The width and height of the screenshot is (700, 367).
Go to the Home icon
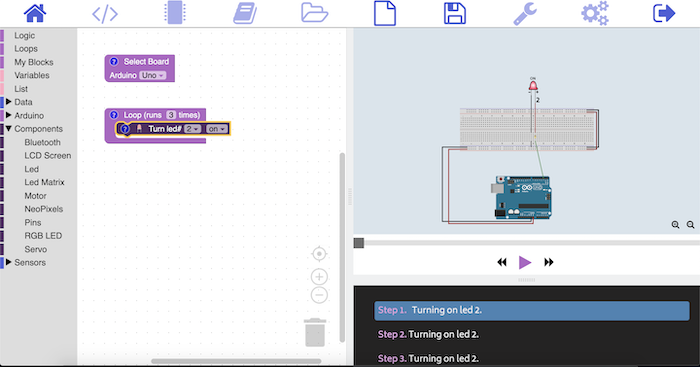pyautogui.click(x=35, y=13)
